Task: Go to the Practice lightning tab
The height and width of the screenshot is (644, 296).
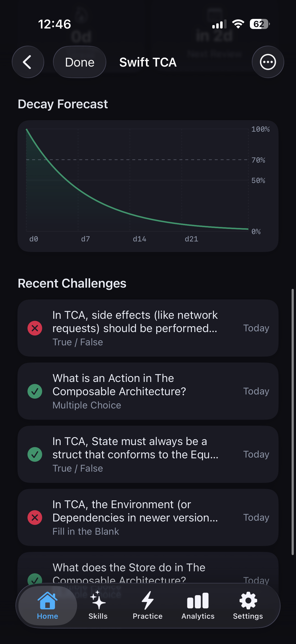Action: tap(148, 605)
